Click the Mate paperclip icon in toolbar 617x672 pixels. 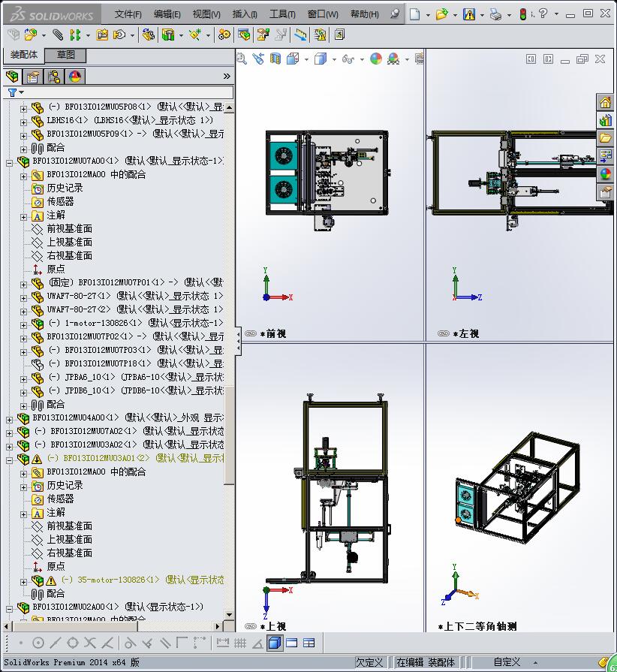tap(58, 35)
